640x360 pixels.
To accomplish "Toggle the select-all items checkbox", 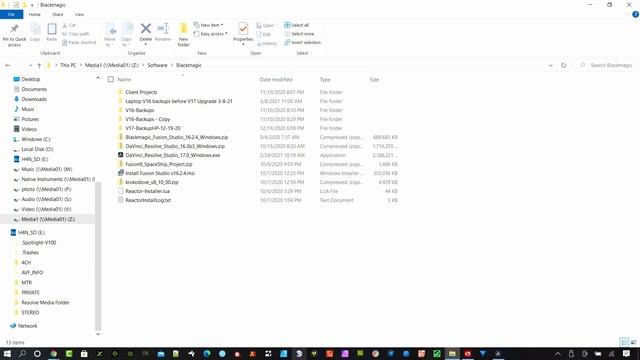I will coord(111,80).
